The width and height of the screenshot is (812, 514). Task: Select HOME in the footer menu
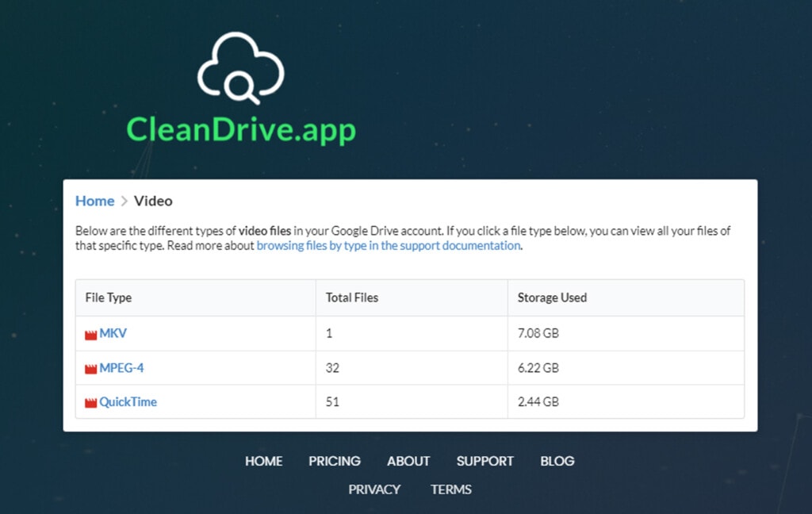263,461
